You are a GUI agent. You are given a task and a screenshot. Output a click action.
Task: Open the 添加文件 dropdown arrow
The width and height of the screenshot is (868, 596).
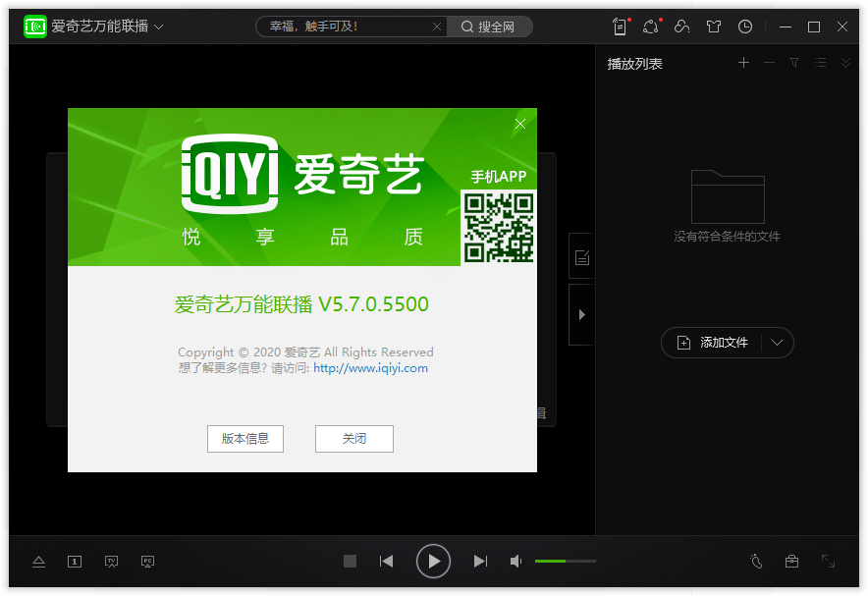(777, 343)
